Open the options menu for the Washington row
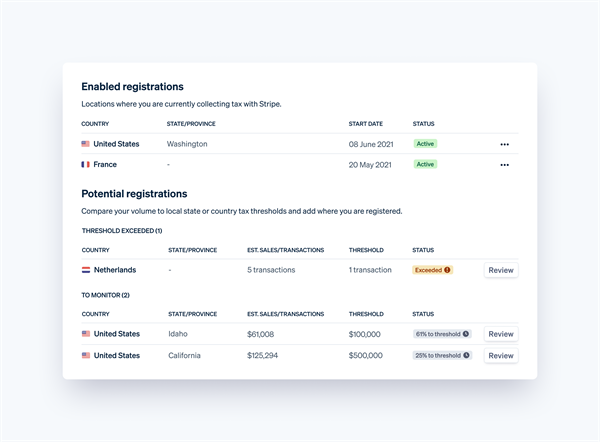The width and height of the screenshot is (600, 442). point(504,144)
